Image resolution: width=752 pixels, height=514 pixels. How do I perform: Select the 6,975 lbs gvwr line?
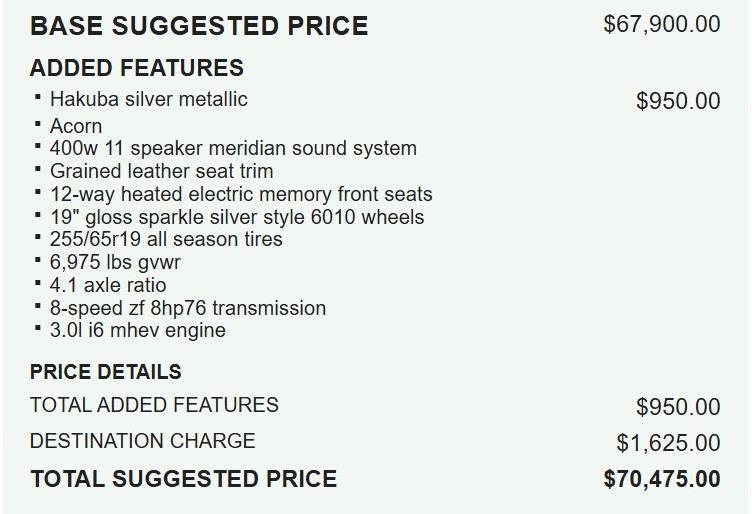[115, 262]
